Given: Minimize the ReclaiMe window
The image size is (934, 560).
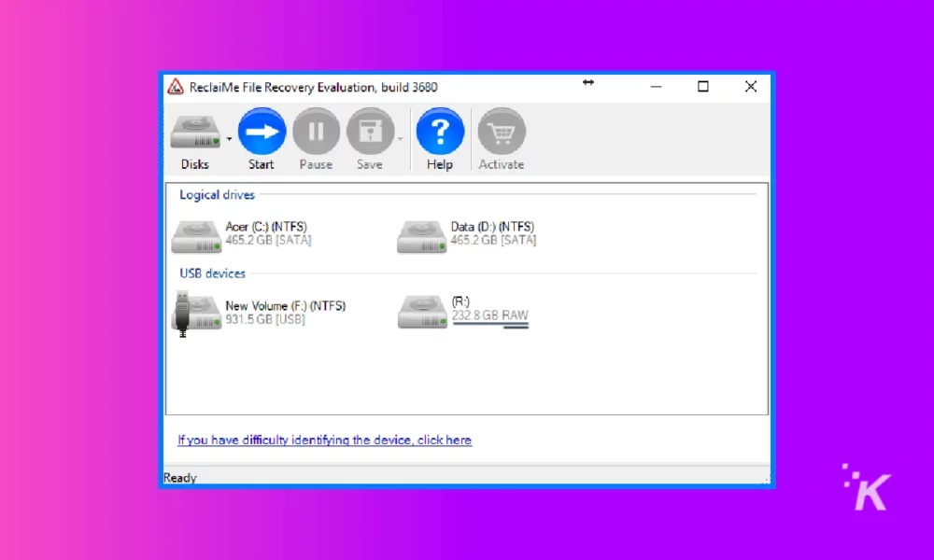Looking at the screenshot, I should 656,87.
